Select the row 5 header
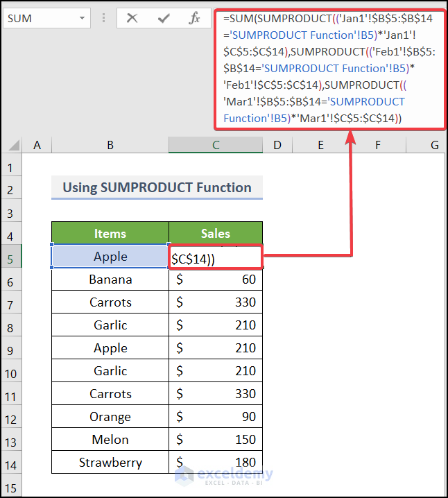 [x=11, y=259]
